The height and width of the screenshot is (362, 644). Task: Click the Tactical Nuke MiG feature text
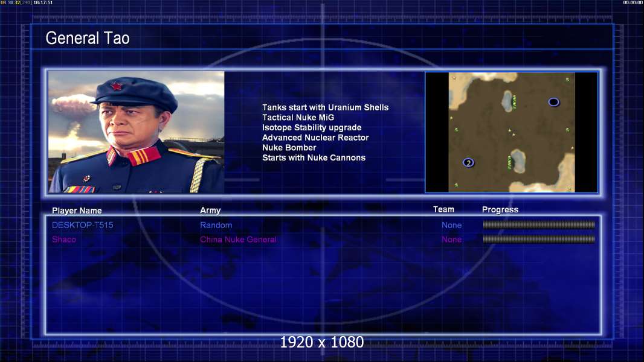pos(298,117)
